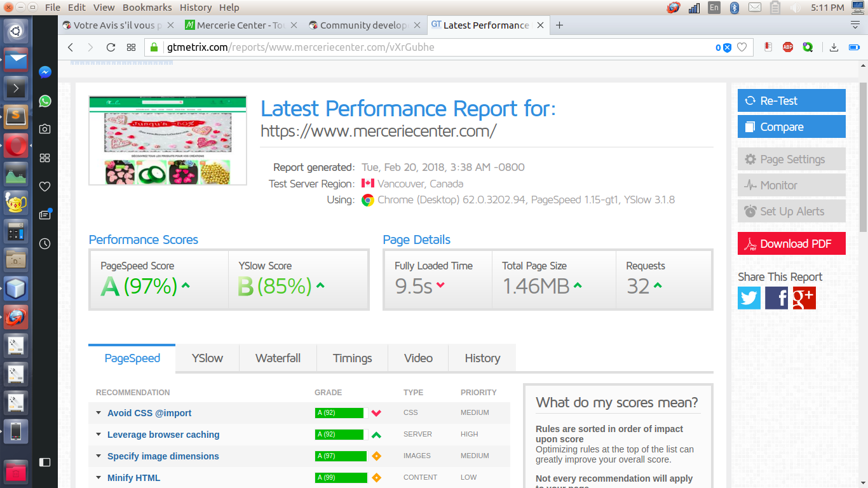Image resolution: width=868 pixels, height=488 pixels.
Task: Open the File menu
Action: 53,8
